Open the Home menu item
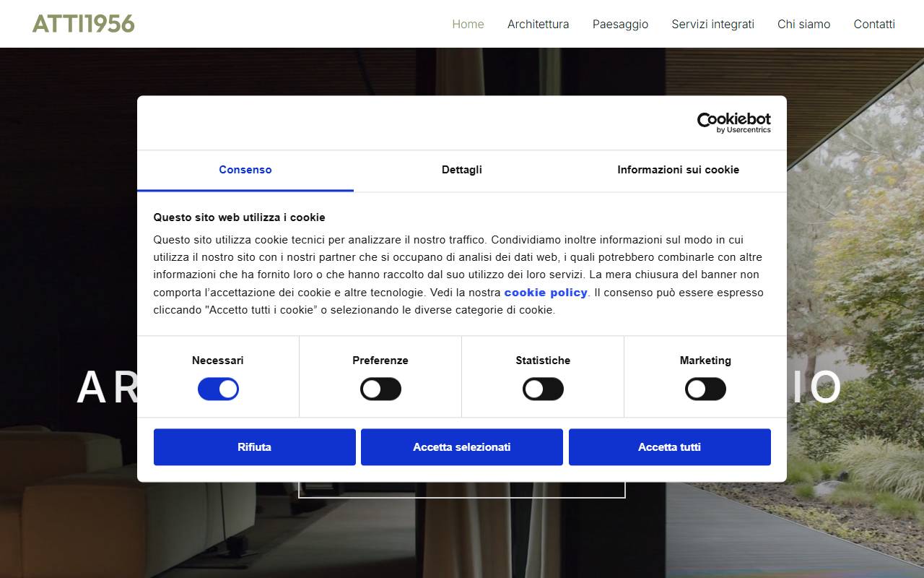 point(468,24)
